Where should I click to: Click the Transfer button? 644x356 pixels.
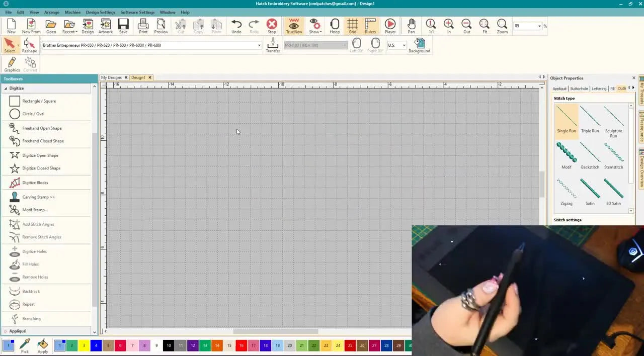(x=272, y=45)
